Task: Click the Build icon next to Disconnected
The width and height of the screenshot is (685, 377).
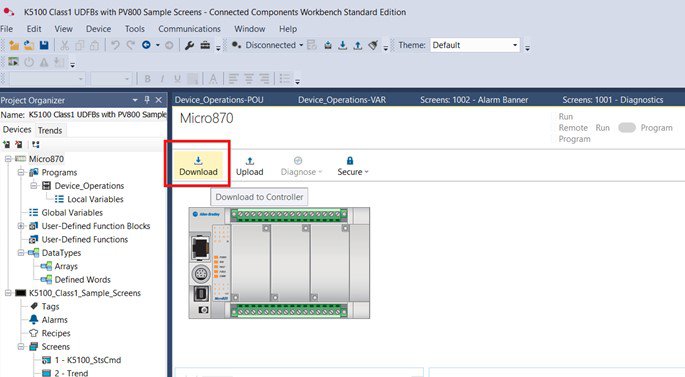Action: coord(328,45)
